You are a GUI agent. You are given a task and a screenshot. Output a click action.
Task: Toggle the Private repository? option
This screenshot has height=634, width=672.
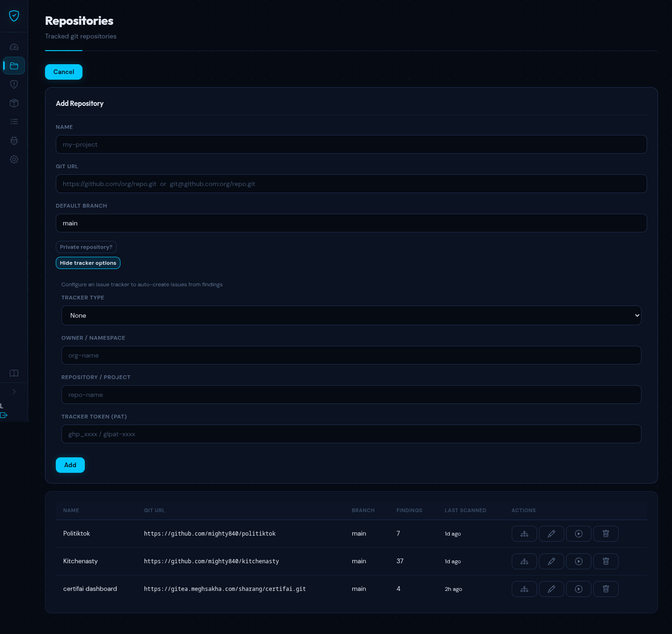click(x=86, y=247)
